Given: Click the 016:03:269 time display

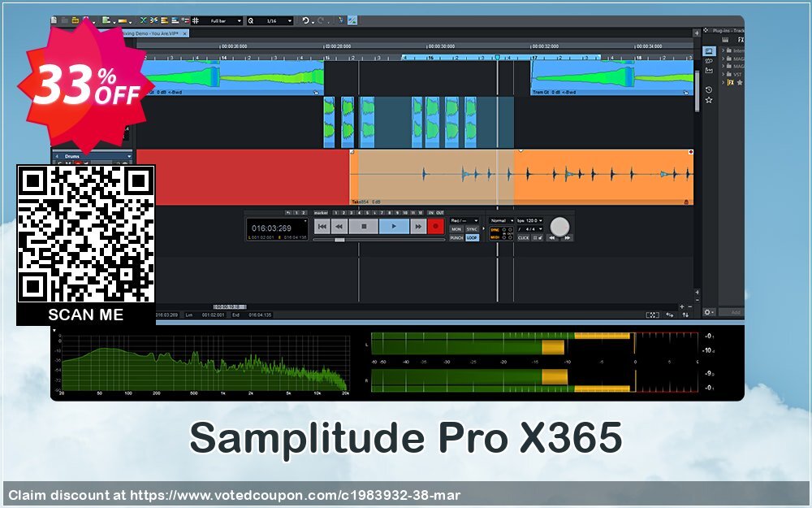Looking at the screenshot, I should [271, 228].
